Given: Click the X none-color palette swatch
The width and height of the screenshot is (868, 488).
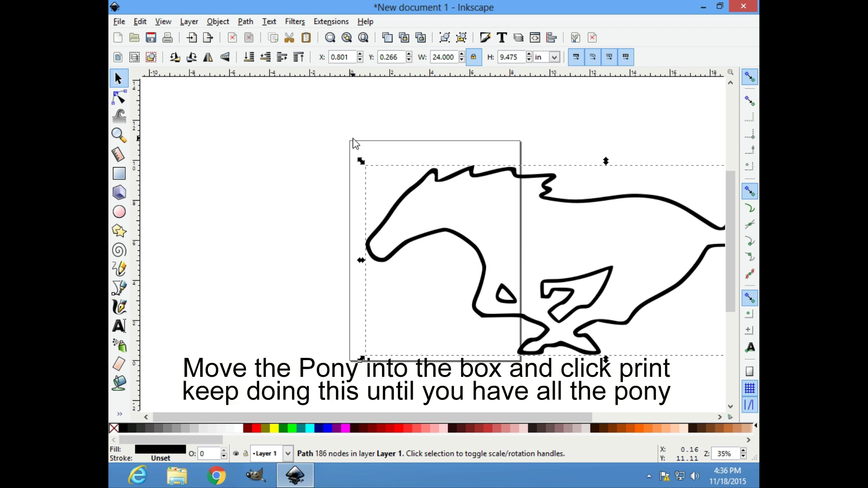Looking at the screenshot, I should [x=114, y=428].
